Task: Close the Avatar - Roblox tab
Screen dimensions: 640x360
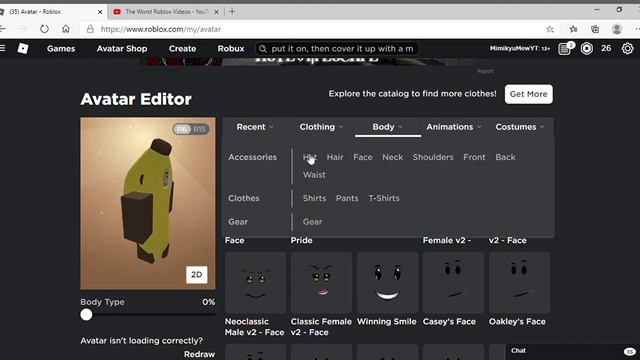Action: point(100,12)
